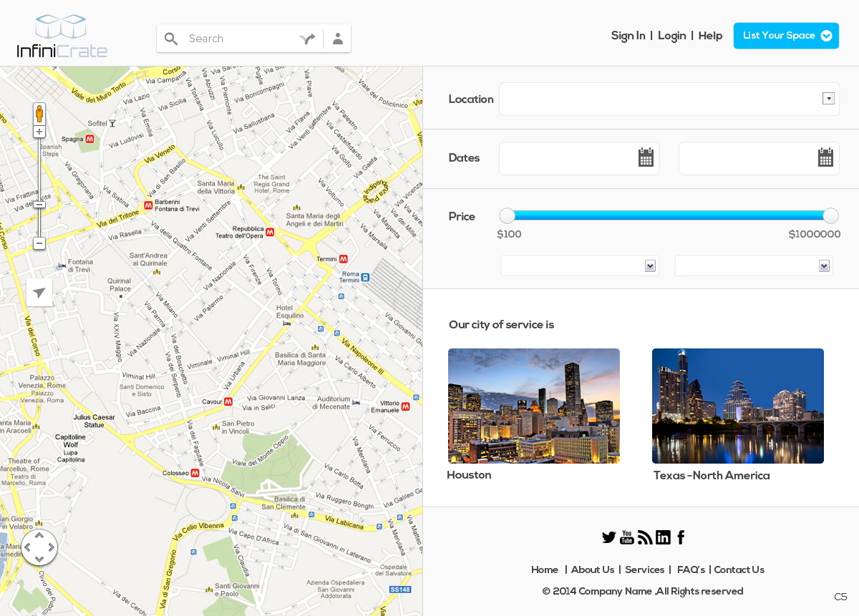Click the person icon in search bar
This screenshot has height=616, width=859.
coord(338,39)
